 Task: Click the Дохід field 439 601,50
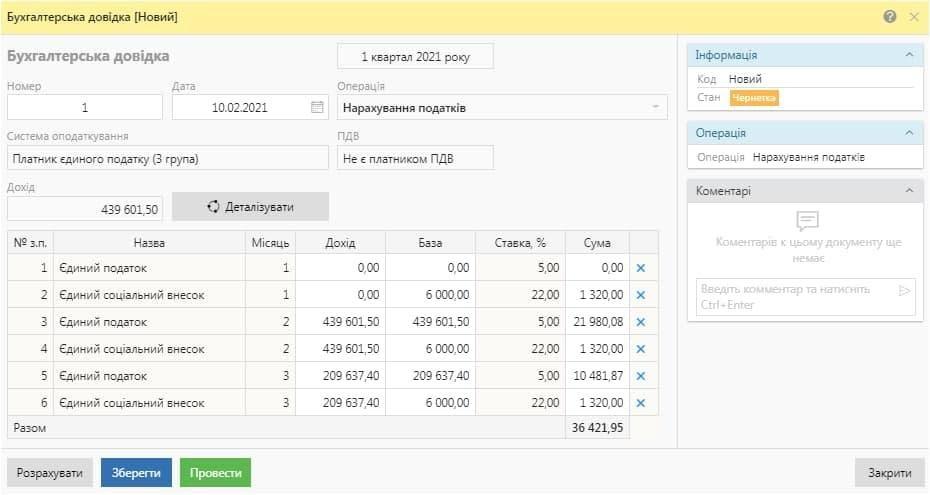point(85,209)
